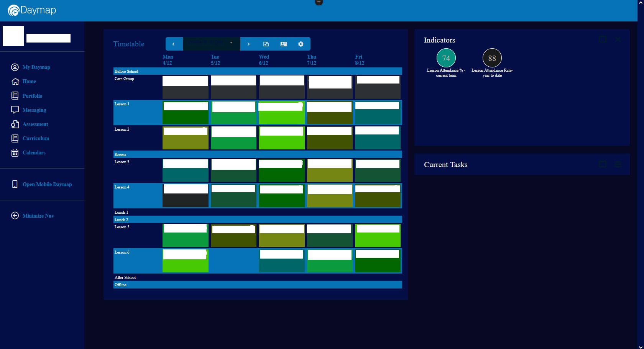Open Timetable settings gear
644x349 pixels.
pyautogui.click(x=301, y=44)
